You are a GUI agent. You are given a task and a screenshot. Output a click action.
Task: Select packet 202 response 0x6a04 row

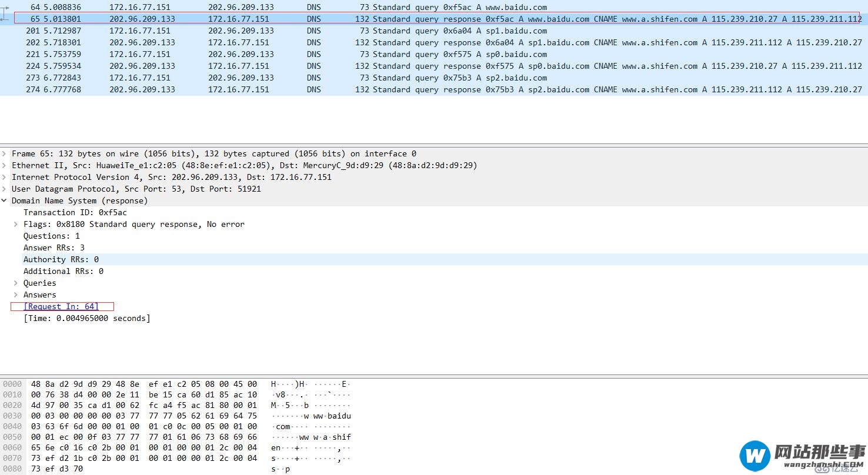[x=434, y=42]
